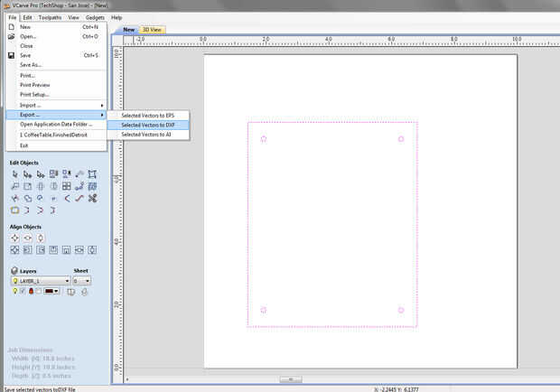Screen dimensions: 560x392
Task: Toggle the red layer lock icon
Action: coord(31,292)
